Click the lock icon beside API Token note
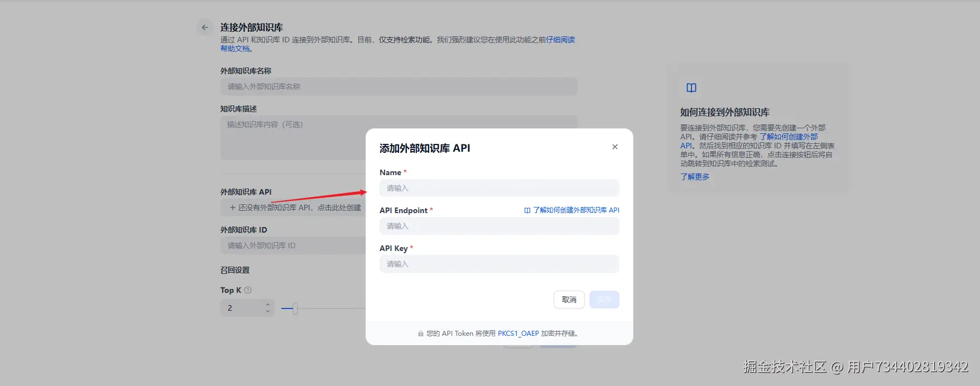The image size is (980, 386). click(x=421, y=334)
